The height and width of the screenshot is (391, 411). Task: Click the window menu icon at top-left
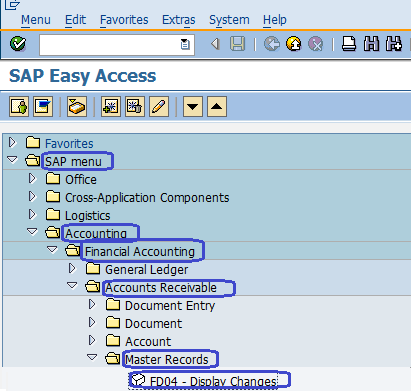click(x=11, y=4)
